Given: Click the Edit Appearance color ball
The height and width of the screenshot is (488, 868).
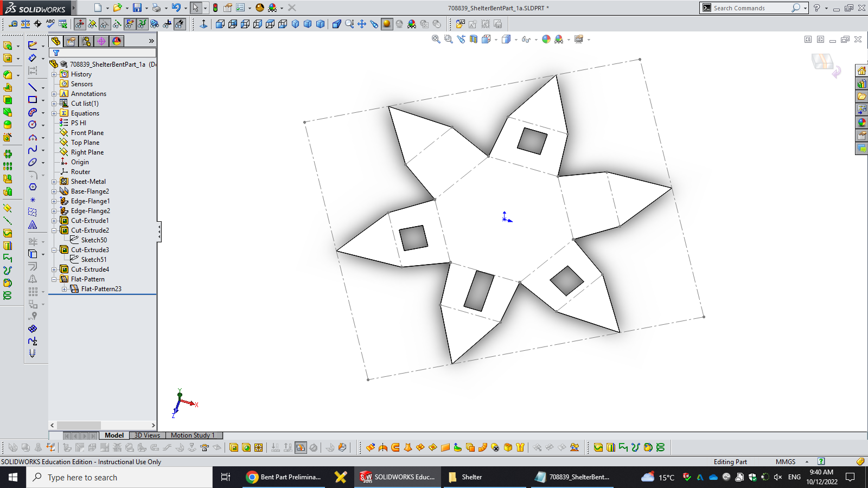Looking at the screenshot, I should click(x=546, y=39).
